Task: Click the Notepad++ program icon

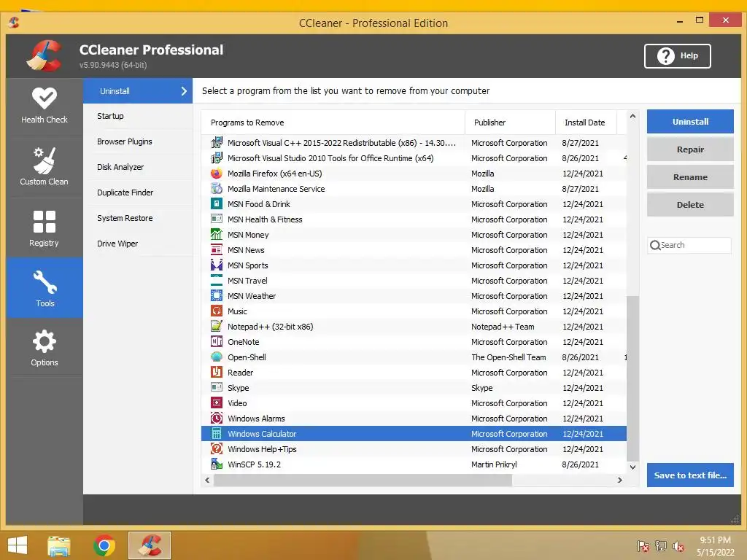Action: click(216, 327)
